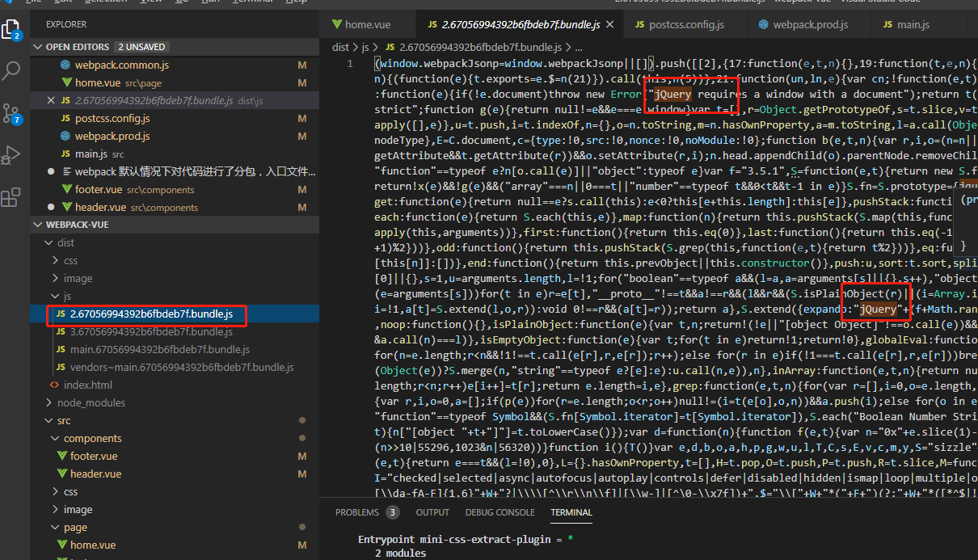Expand the node_modules folder
This screenshot has width=978, height=560.
[48, 402]
